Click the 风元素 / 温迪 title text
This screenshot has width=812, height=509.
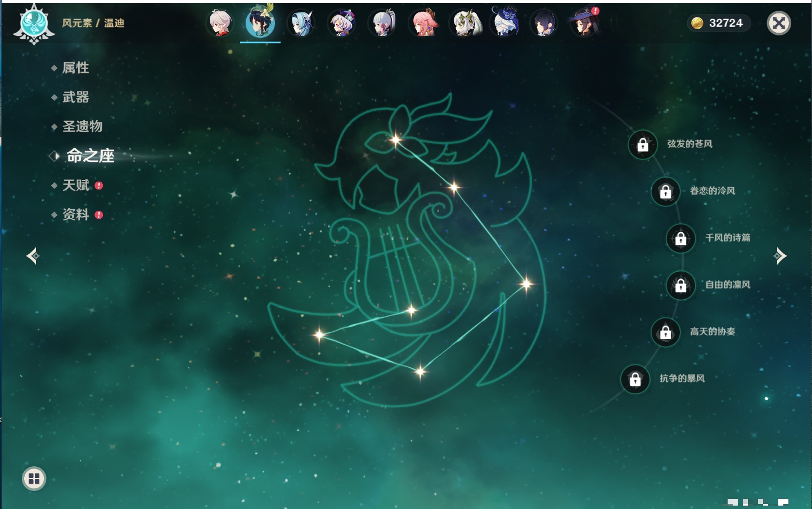(x=93, y=23)
